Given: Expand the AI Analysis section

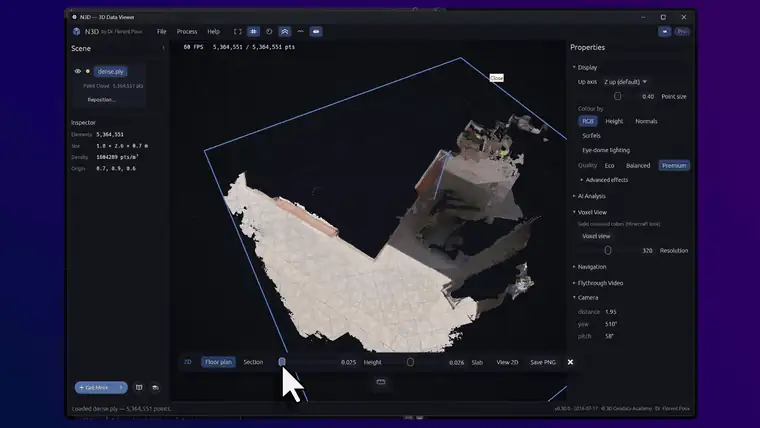Looking at the screenshot, I should coord(589,196).
